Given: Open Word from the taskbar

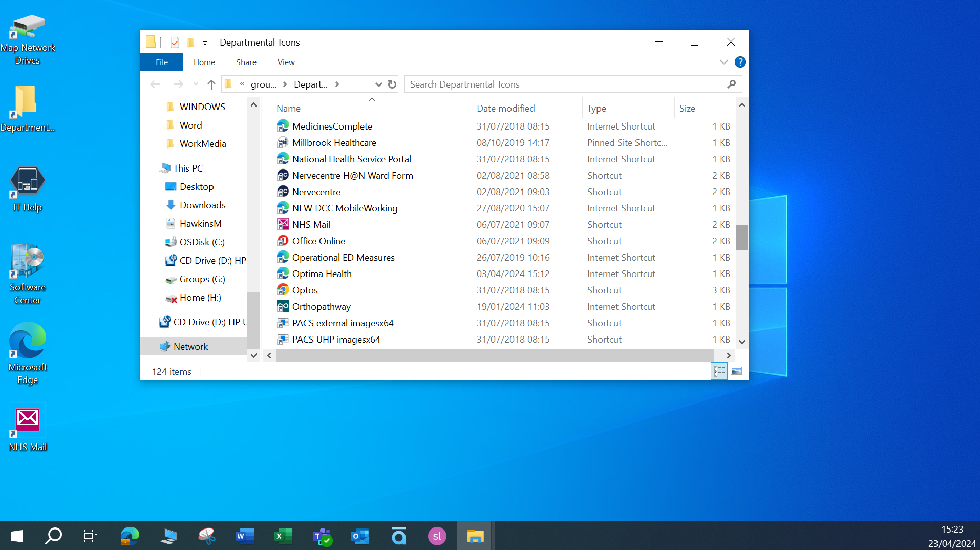Looking at the screenshot, I should tap(245, 536).
